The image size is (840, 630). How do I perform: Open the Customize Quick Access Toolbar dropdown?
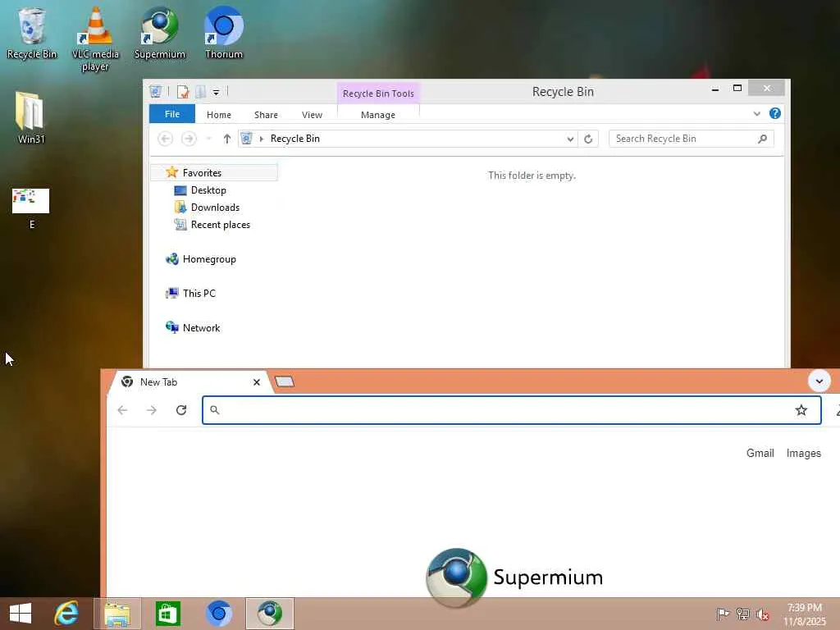216,93
